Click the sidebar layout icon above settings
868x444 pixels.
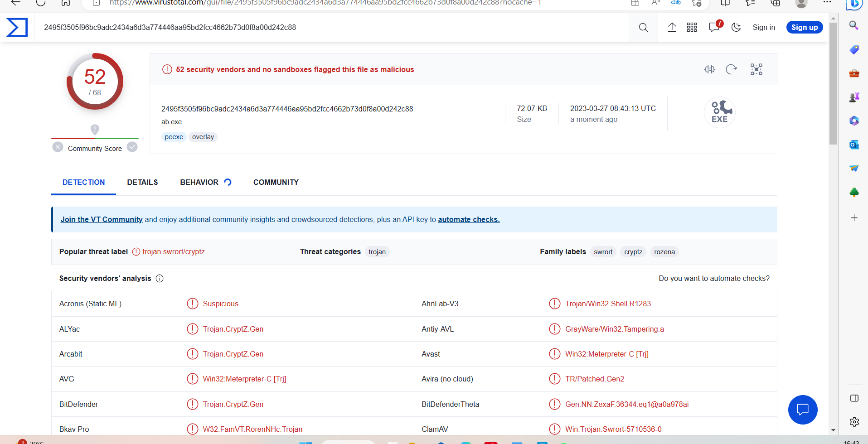coord(854,398)
